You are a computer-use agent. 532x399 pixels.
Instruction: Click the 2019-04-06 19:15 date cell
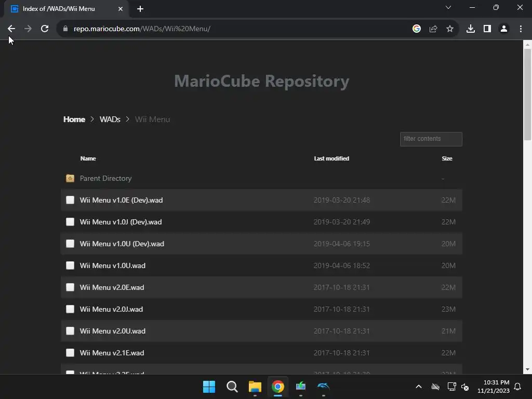pos(342,244)
